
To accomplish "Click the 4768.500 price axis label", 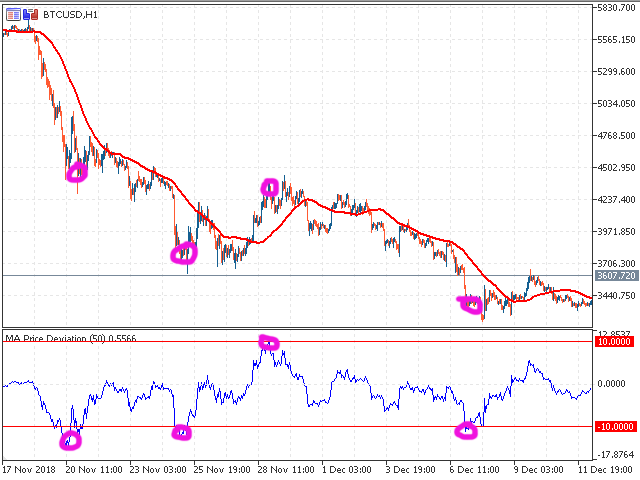I will tap(616, 136).
